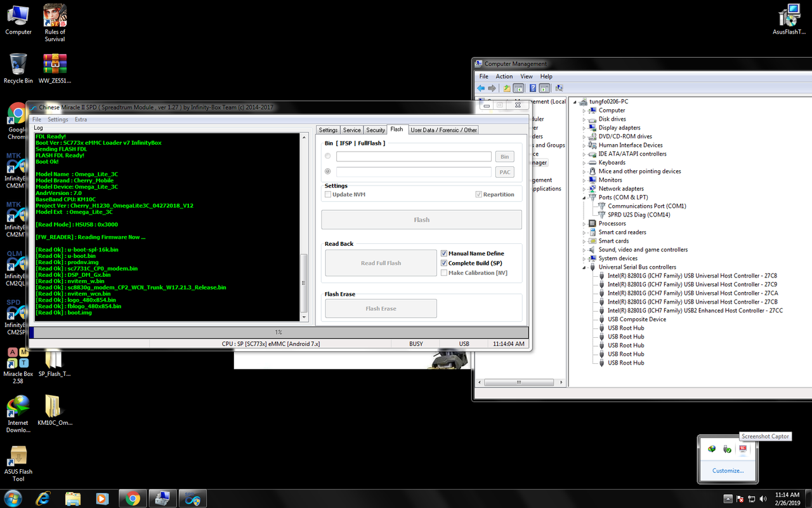
Task: Click 1% progress bar
Action: tap(278, 332)
